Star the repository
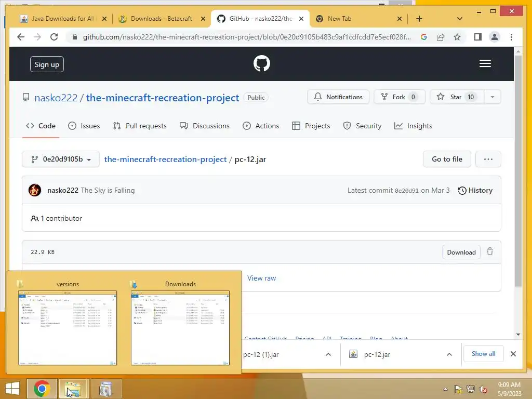532x399 pixels. [457, 97]
